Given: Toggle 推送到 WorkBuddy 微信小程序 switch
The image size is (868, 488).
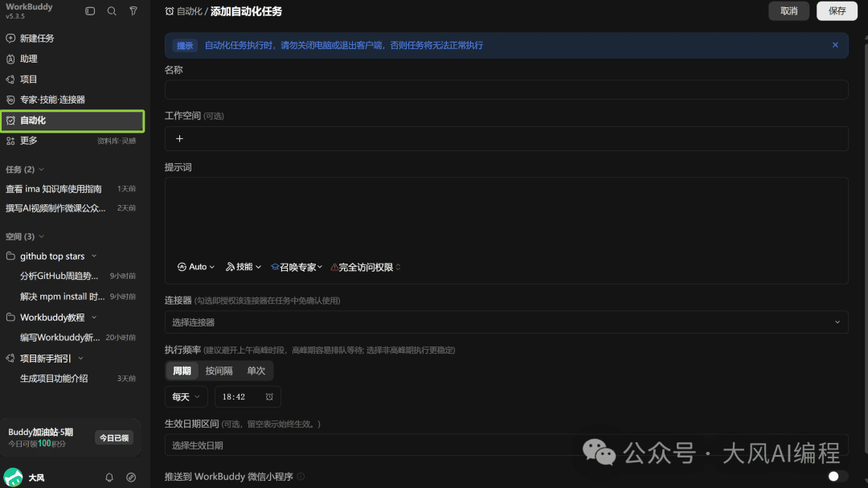Looking at the screenshot, I should pos(837,477).
